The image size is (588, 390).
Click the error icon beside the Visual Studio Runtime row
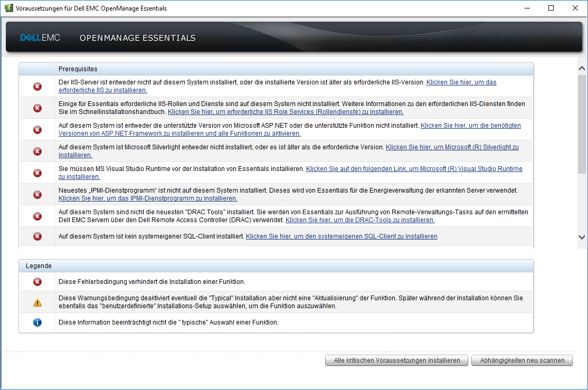click(x=37, y=173)
